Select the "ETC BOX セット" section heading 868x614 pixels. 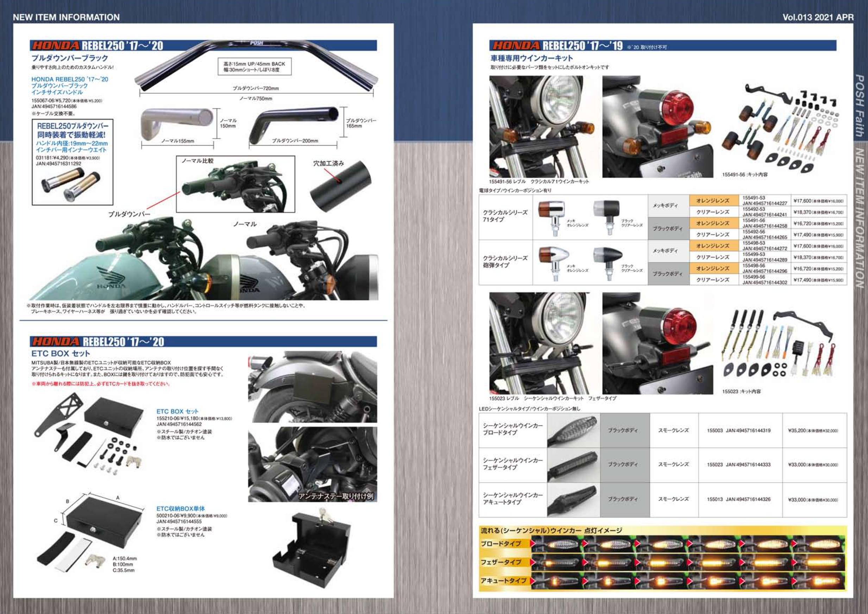(61, 354)
